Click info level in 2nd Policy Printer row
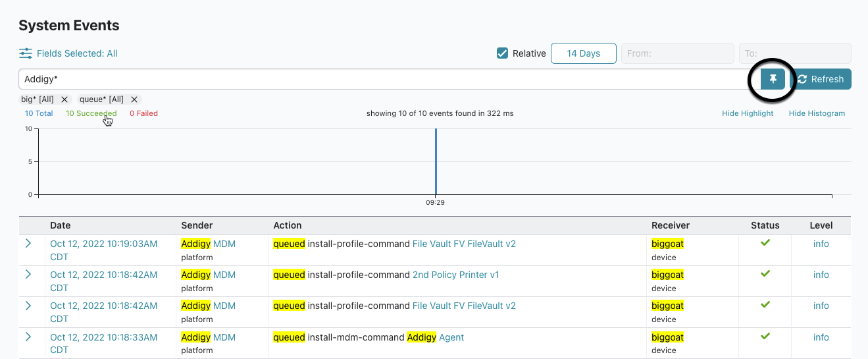This screenshot has height=359, width=868. point(821,275)
